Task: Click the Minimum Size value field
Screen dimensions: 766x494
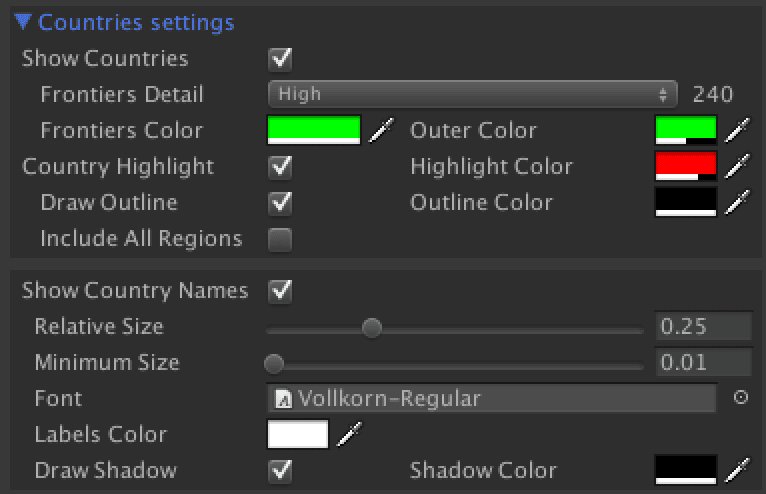Action: point(703,362)
